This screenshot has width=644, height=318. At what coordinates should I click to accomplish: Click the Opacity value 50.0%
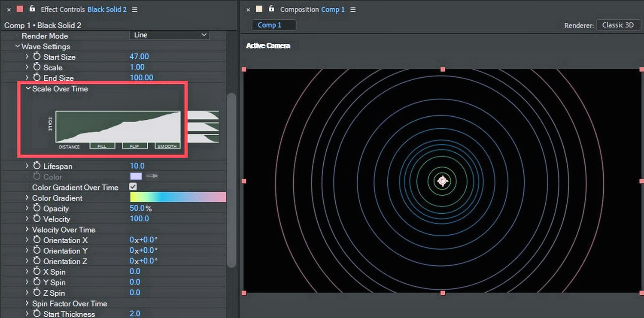(x=141, y=209)
